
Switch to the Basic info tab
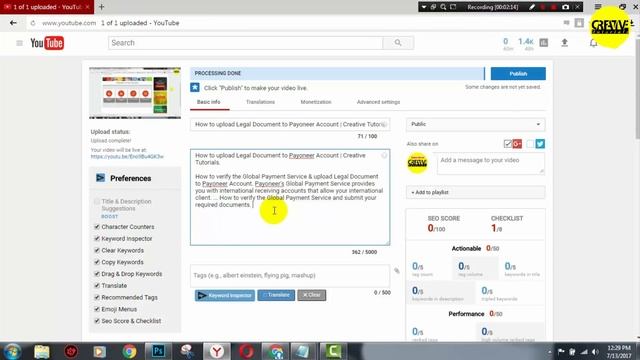209,102
